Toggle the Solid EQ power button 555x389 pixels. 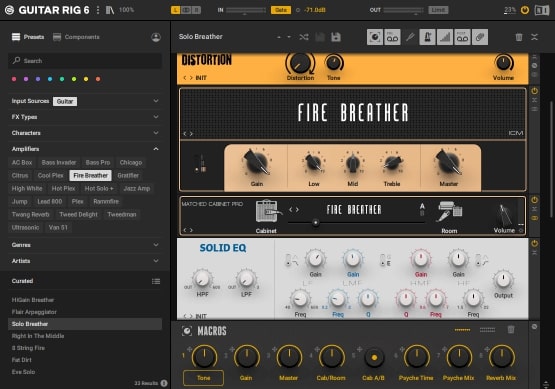tap(534, 244)
